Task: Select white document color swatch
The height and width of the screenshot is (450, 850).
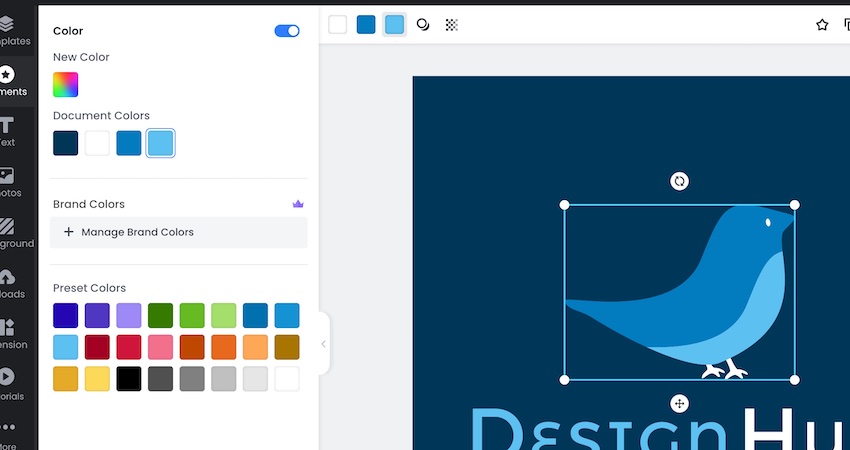Action: pyautogui.click(x=97, y=143)
